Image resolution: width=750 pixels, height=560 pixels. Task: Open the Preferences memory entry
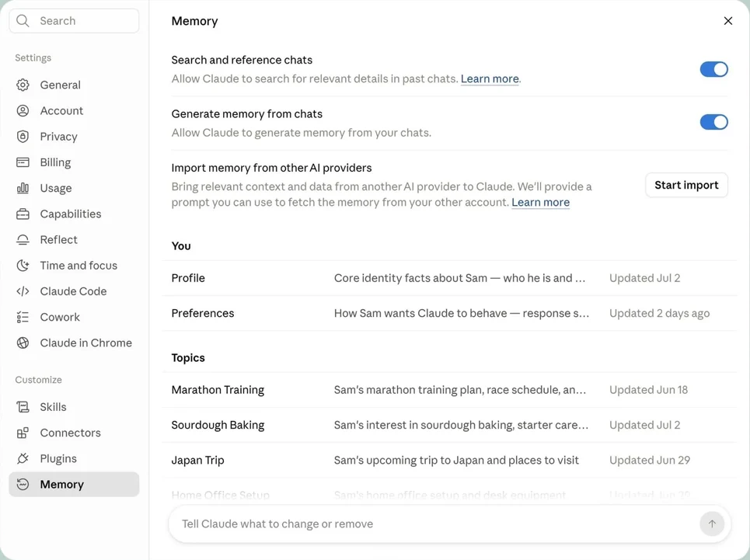pyautogui.click(x=449, y=313)
